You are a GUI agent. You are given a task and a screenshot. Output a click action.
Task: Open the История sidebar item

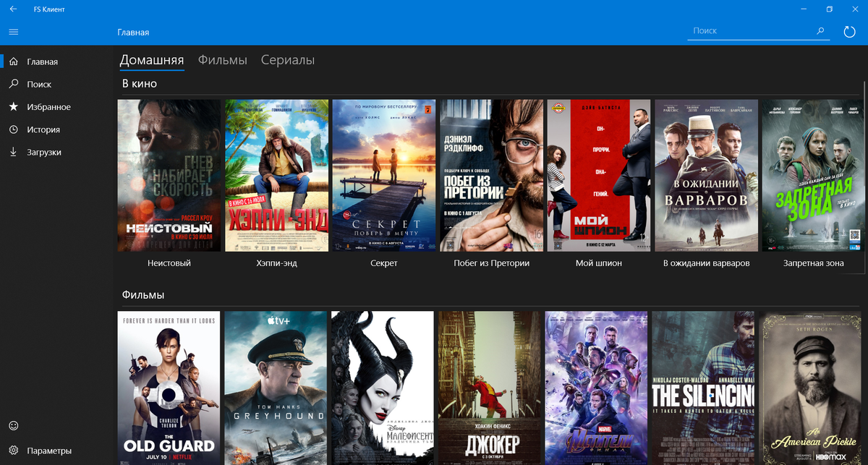(56, 129)
